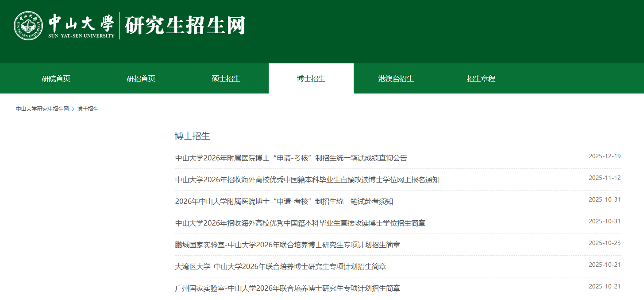This screenshot has height=300, width=644.
Task: Open the 统一笔试赴考须知 notice
Action: (x=284, y=202)
